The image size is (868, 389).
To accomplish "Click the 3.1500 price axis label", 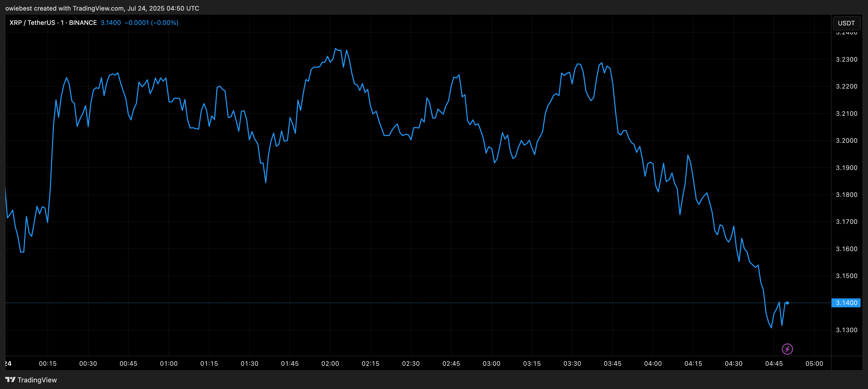I will pyautogui.click(x=846, y=276).
